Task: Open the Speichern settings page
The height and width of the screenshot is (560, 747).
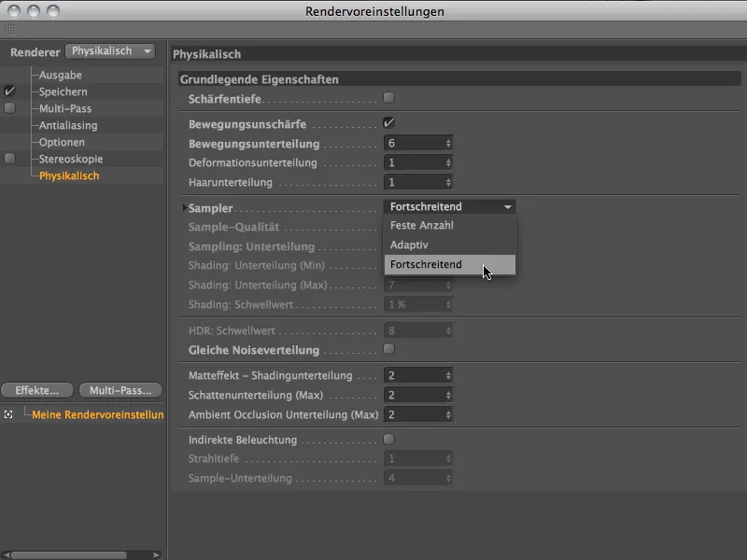Action: (x=63, y=91)
